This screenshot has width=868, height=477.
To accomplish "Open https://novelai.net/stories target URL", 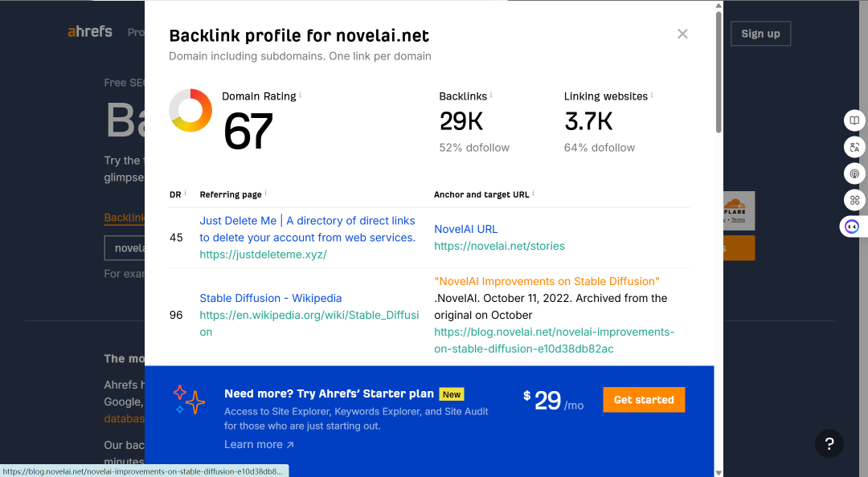I will [x=499, y=246].
